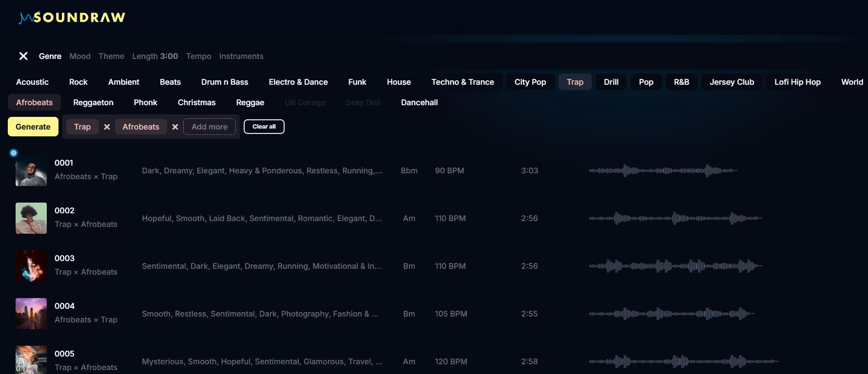This screenshot has height=374, width=868.
Task: Select the Electro & Dance genre
Action: pyautogui.click(x=298, y=82)
